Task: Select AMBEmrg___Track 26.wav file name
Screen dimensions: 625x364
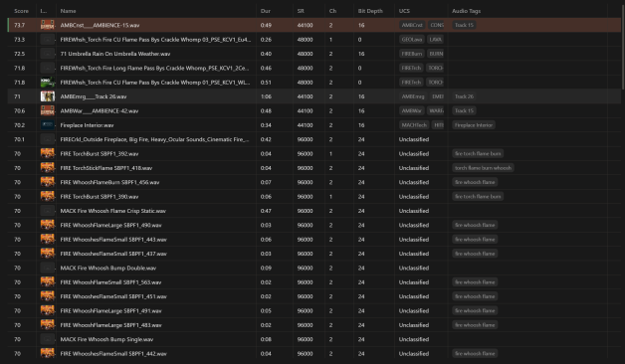Action: [94, 96]
